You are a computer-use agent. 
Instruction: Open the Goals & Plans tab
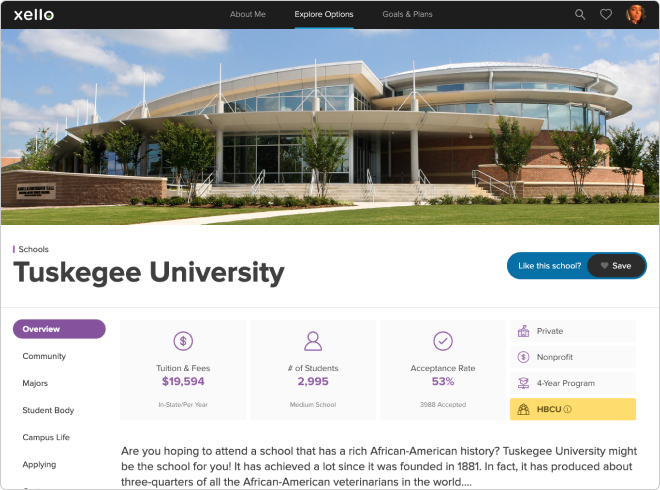tap(407, 14)
